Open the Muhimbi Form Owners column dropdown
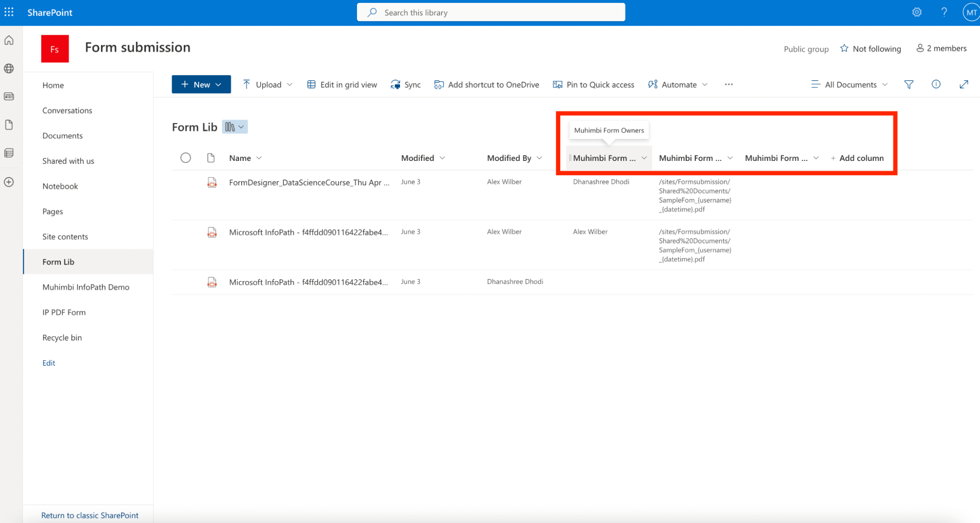980x523 pixels. [x=645, y=157]
